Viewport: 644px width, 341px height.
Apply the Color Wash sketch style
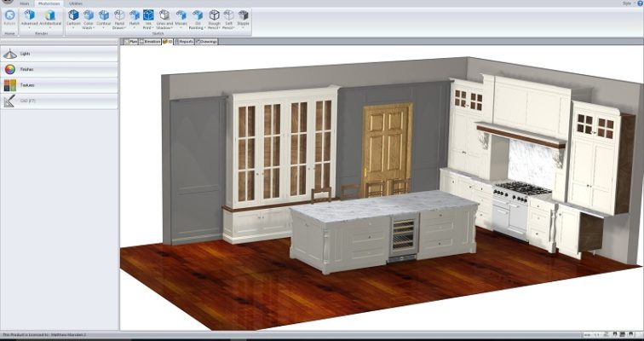click(x=89, y=15)
